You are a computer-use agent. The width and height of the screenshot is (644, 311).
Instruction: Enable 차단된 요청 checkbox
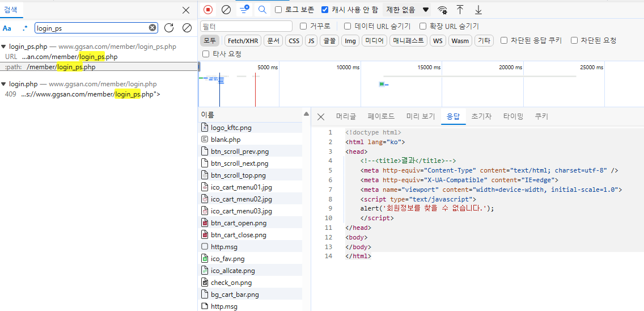pos(574,40)
